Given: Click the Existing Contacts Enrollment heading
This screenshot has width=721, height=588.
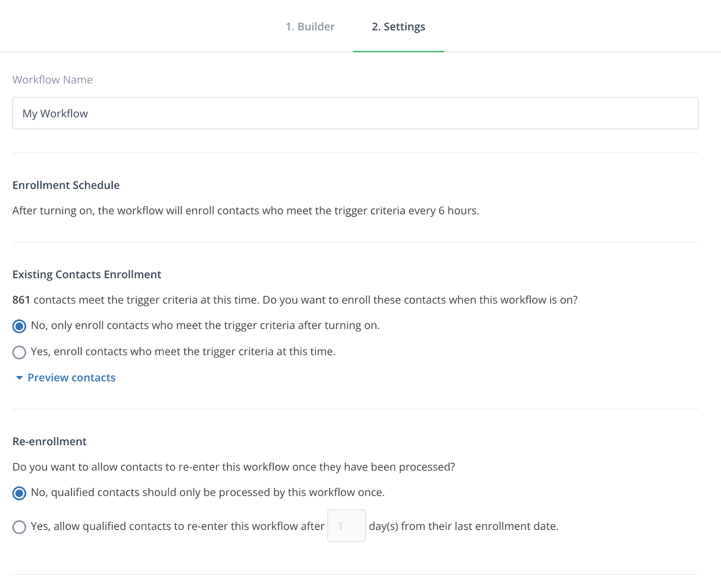Looking at the screenshot, I should pyautogui.click(x=87, y=274).
